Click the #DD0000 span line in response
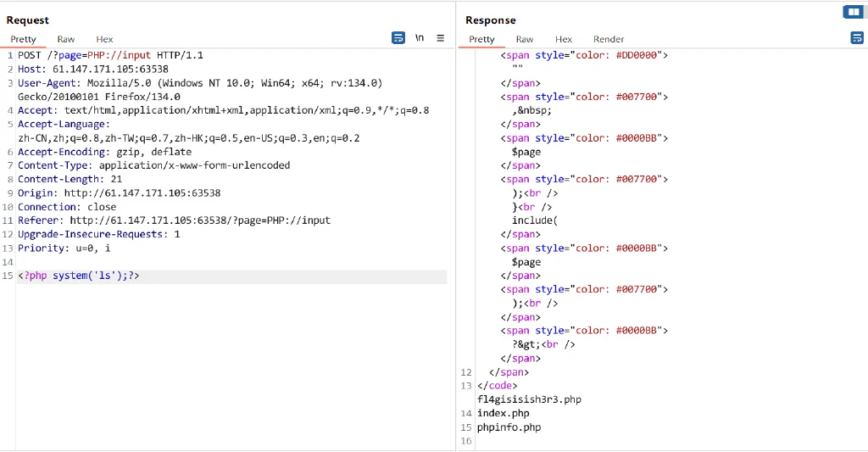The image size is (868, 452). click(585, 55)
